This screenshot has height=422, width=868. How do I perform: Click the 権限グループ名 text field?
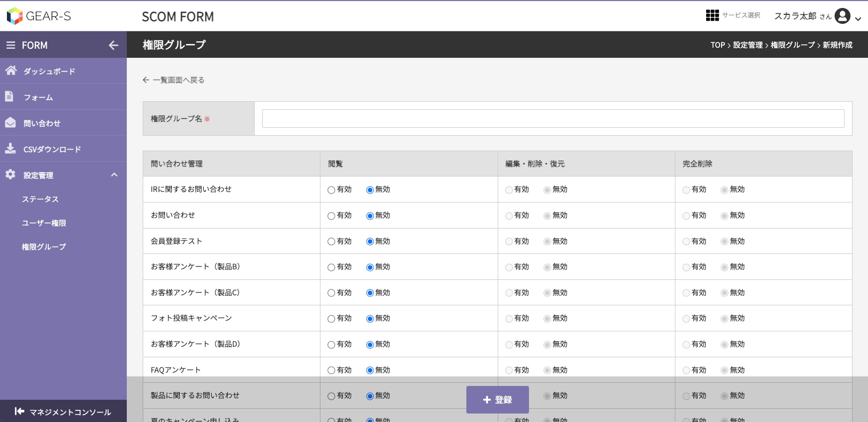click(553, 119)
